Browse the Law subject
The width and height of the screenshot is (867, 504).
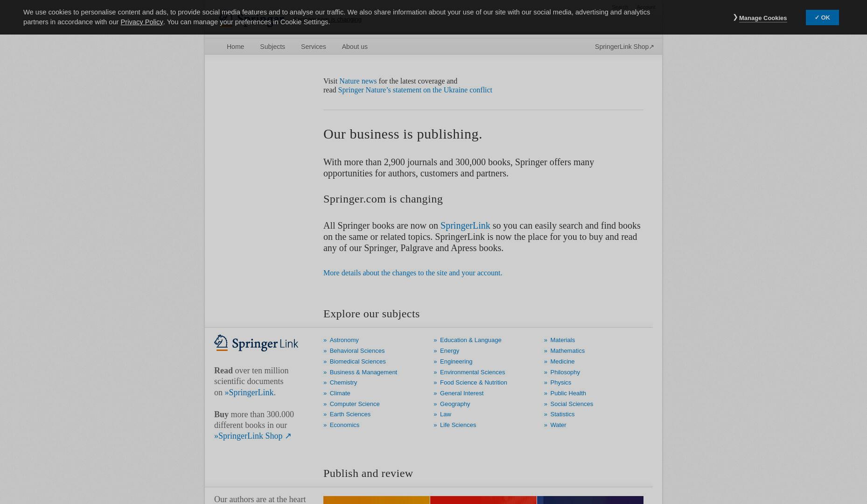(x=445, y=414)
